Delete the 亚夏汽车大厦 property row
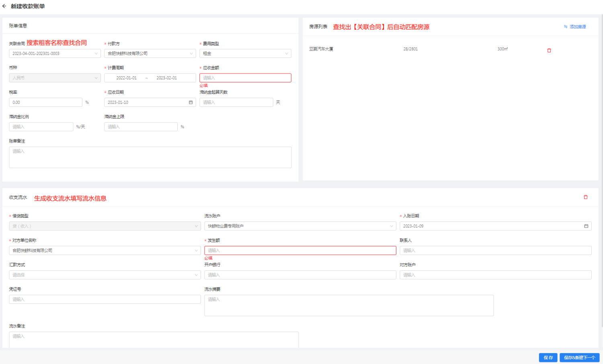This screenshot has height=364, width=603. pyautogui.click(x=549, y=50)
